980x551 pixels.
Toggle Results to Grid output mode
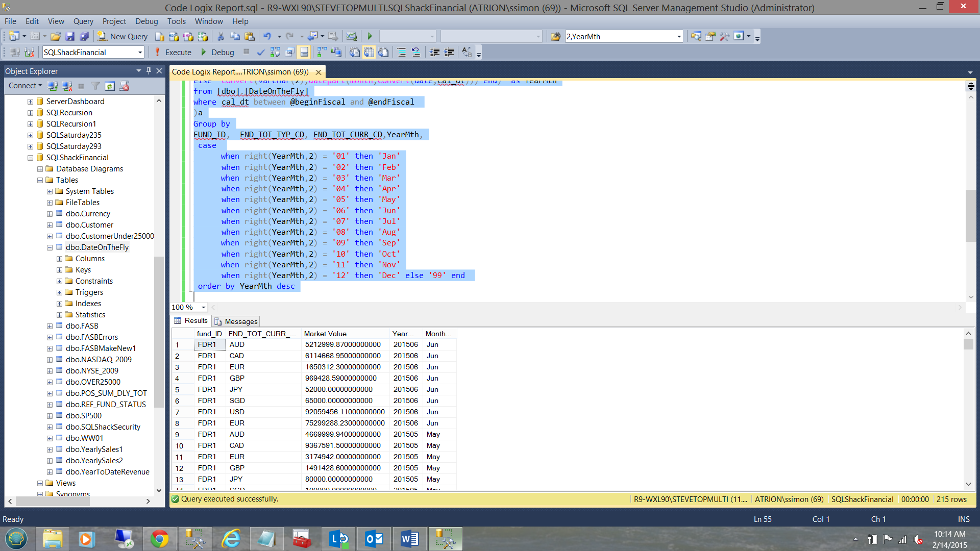point(369,52)
